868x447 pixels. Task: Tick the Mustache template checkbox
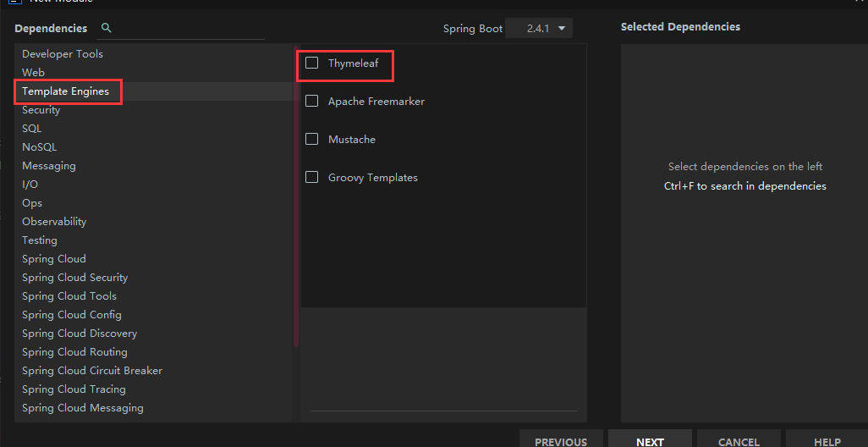(x=312, y=139)
